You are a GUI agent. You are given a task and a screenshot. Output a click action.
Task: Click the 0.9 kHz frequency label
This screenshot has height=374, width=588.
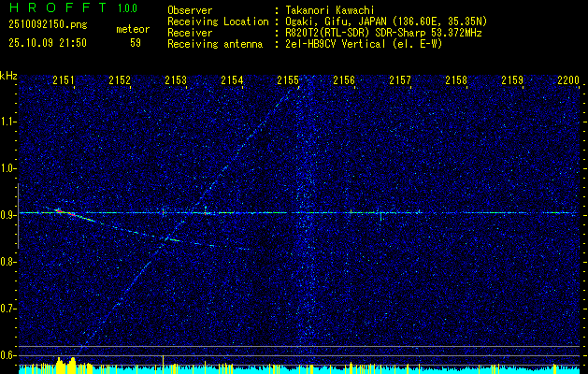(8, 215)
